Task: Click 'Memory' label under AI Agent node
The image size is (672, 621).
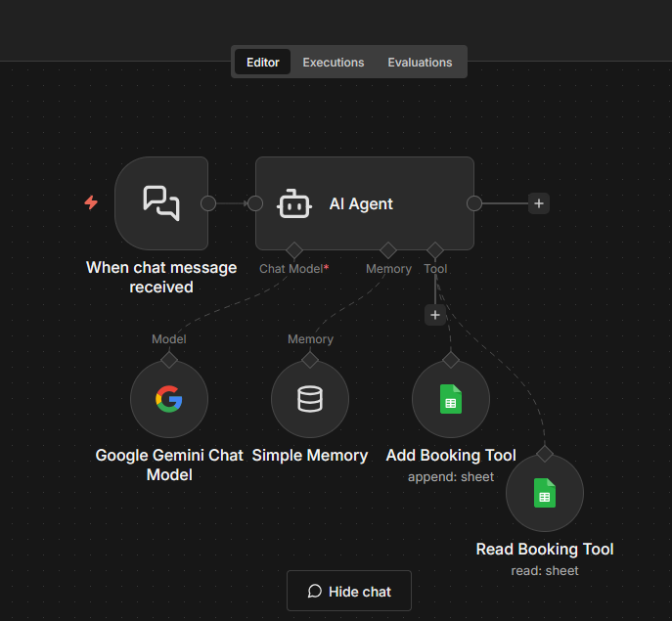Action: pyautogui.click(x=388, y=269)
